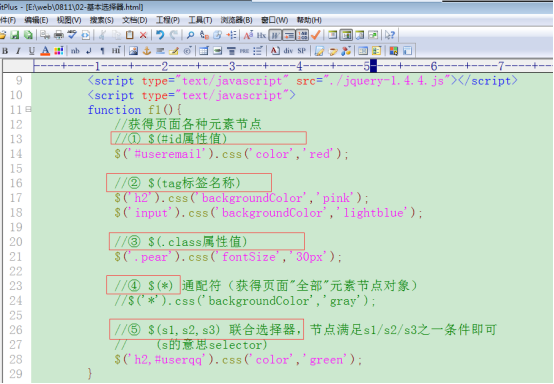554x384 pixels.
Task: Open the special character © dropdown
Action: 188,51
